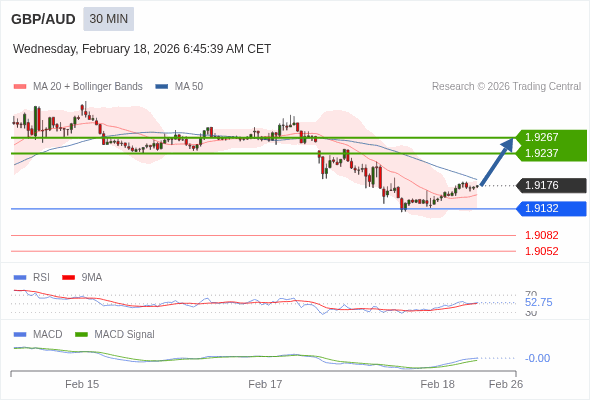Click the Wednesday, February 18, 2026 timestamp
Viewport: 590px width, 400px height.
[x=142, y=49]
